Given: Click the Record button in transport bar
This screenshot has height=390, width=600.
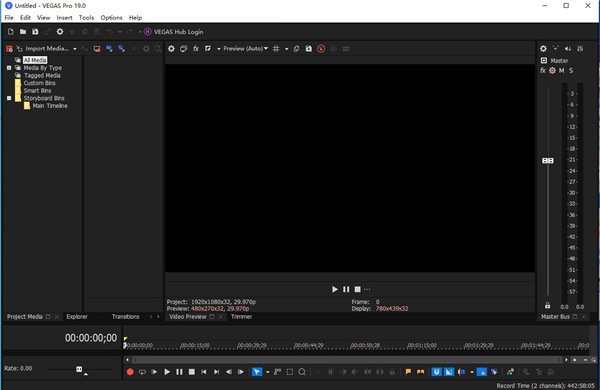Looking at the screenshot, I should 130,372.
